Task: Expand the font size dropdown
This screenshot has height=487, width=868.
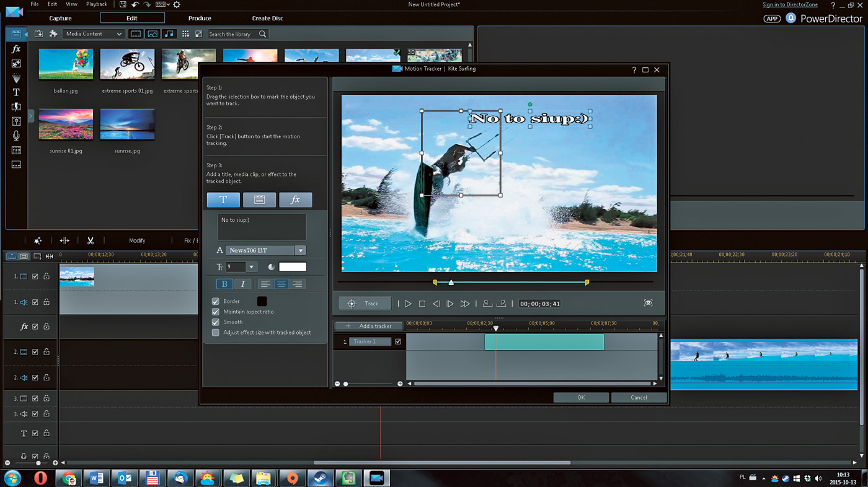Action: [251, 267]
